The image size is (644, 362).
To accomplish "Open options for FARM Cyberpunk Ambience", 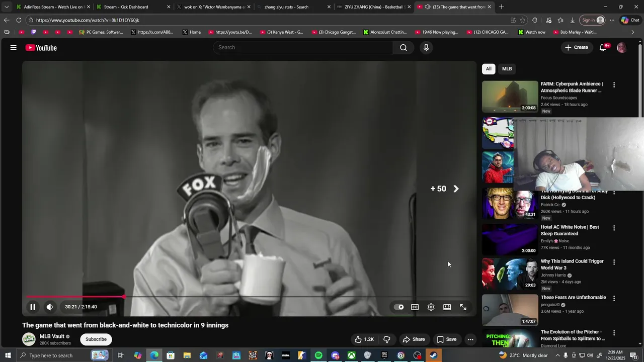I will point(614,85).
